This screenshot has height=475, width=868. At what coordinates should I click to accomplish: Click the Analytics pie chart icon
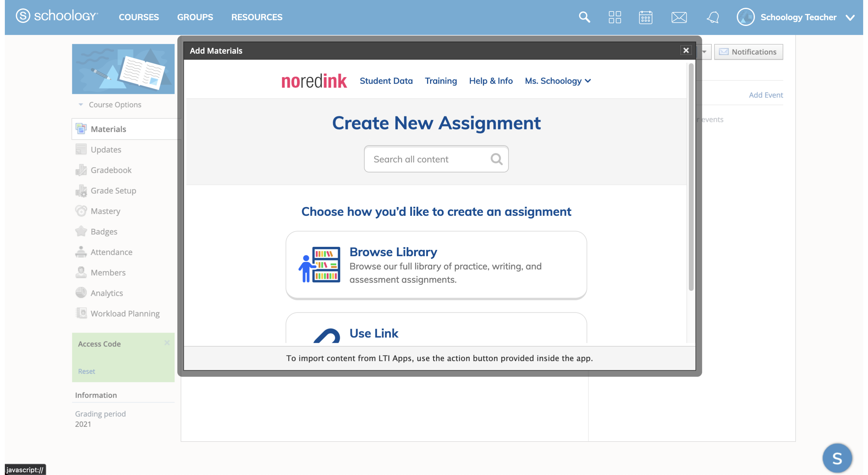point(81,292)
